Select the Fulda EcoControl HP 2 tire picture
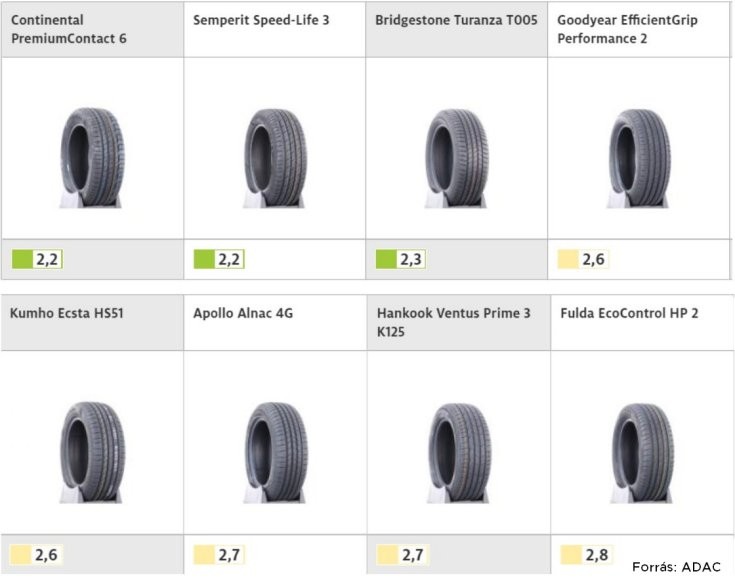This screenshot has width=735, height=580. [643, 453]
